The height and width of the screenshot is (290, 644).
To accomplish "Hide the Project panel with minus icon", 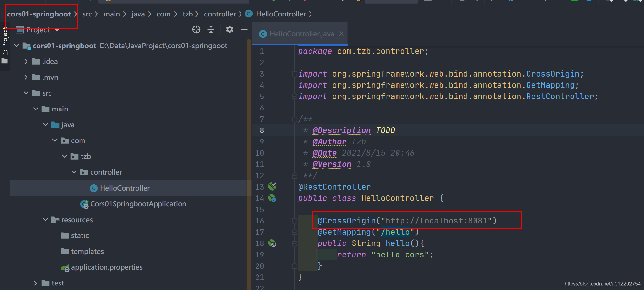I will click(x=244, y=29).
